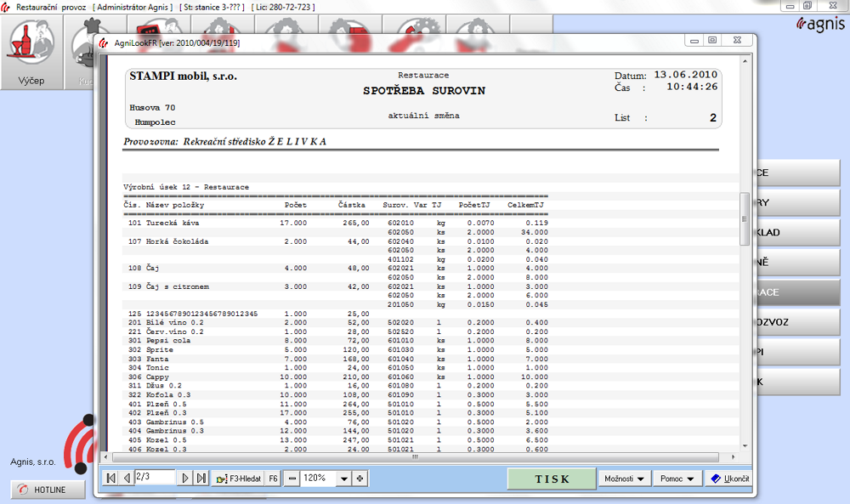Open the Pomoc dropdown menu
Viewport: 850px width, 504px height.
click(677, 479)
